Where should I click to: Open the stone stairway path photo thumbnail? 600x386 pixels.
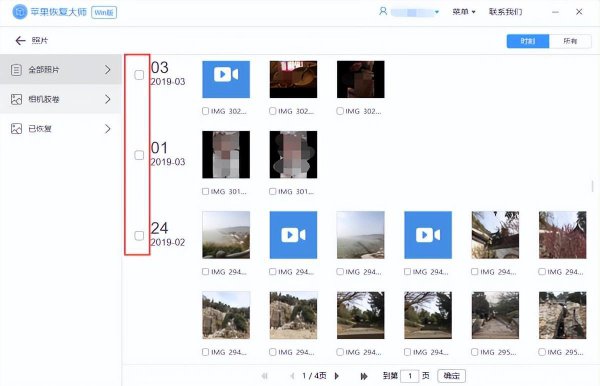tap(496, 315)
